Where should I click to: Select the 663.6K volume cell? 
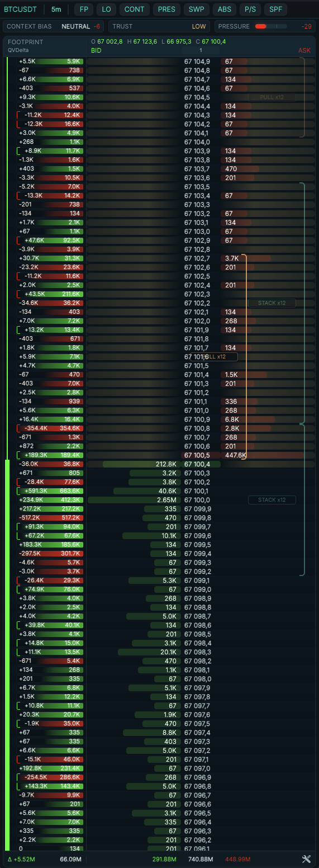tap(70, 491)
